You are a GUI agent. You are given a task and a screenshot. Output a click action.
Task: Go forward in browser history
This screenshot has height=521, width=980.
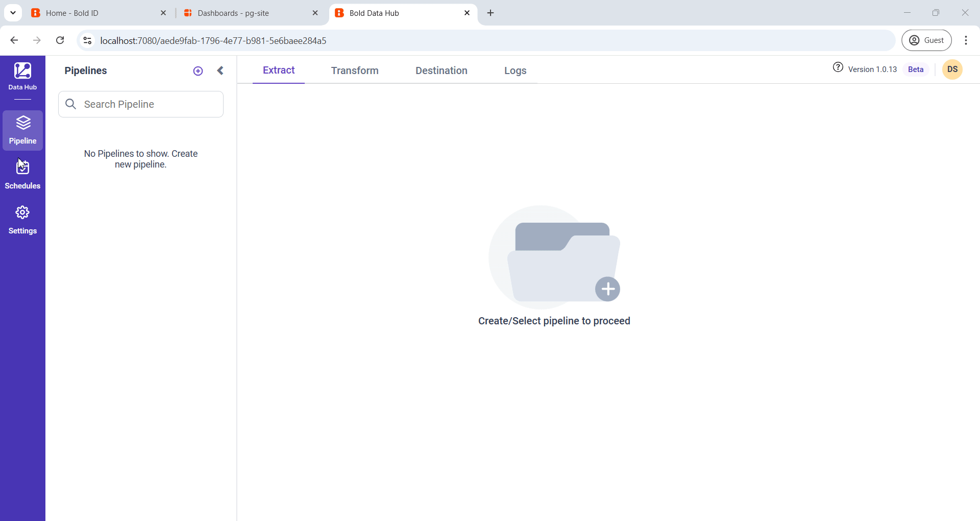(x=37, y=40)
